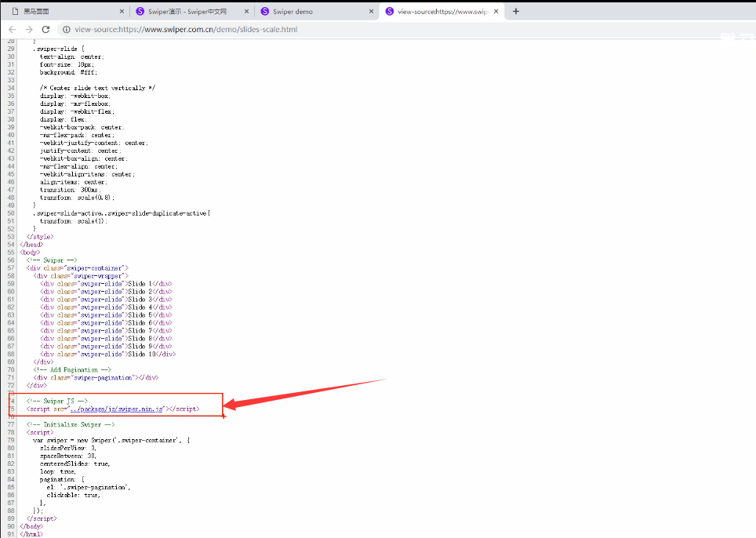Close the Swiper演示 - Swiper中文网 tab
This screenshot has width=756, height=538.
click(x=246, y=11)
